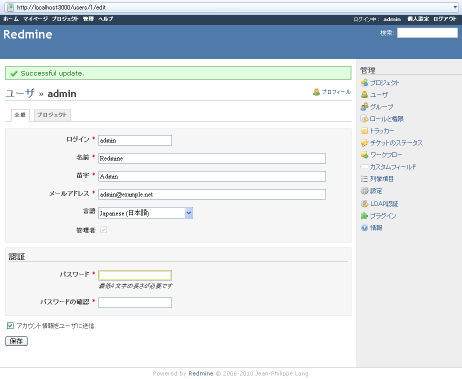Click the ワークフロー workflow icon
This screenshot has height=379, width=462.
364,155
